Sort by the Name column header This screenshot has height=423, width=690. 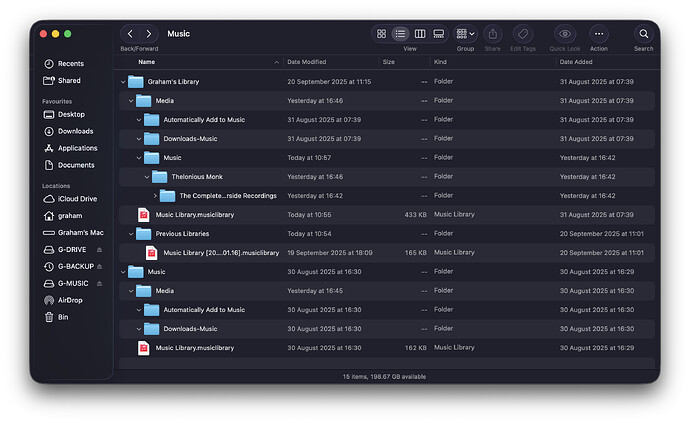pos(147,62)
